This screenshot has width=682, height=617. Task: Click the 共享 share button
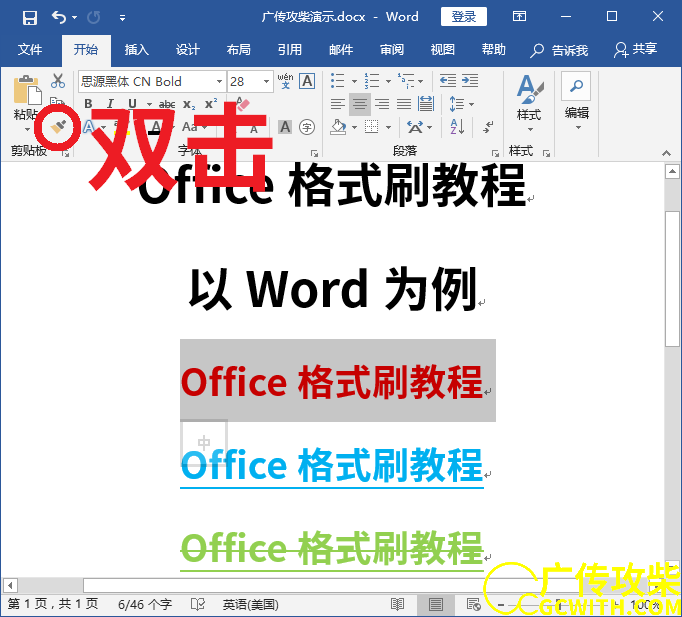(x=635, y=50)
